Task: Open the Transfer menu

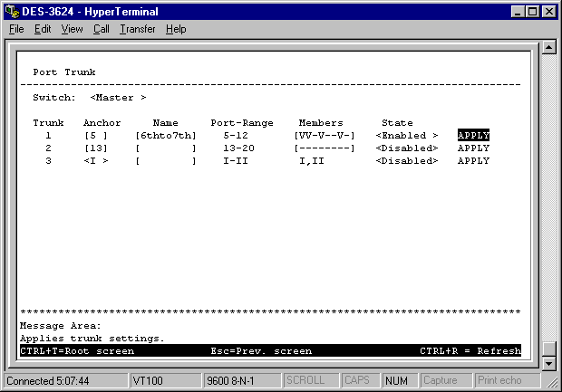Action: [x=137, y=29]
